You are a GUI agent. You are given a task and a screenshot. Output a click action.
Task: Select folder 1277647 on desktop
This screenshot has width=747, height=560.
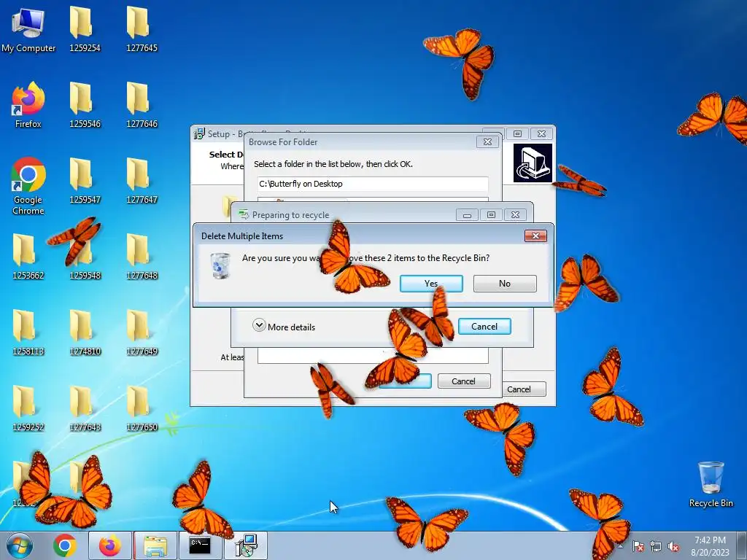142,182
